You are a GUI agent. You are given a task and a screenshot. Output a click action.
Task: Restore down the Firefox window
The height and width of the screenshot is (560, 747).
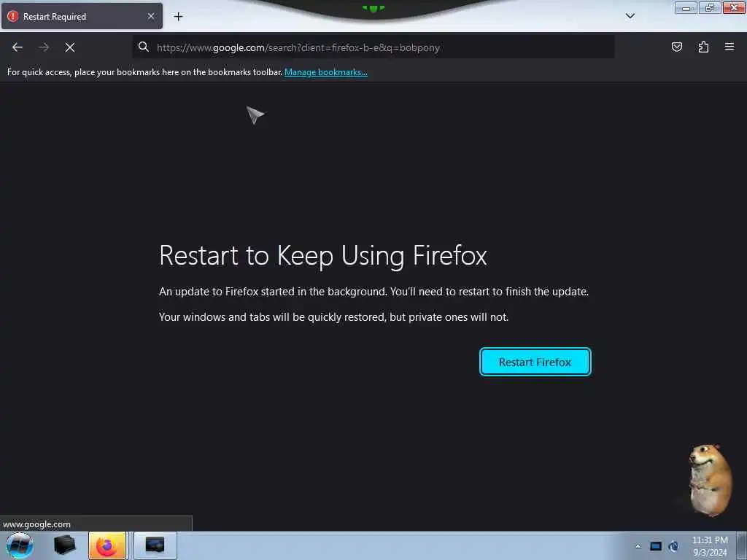click(x=709, y=7)
